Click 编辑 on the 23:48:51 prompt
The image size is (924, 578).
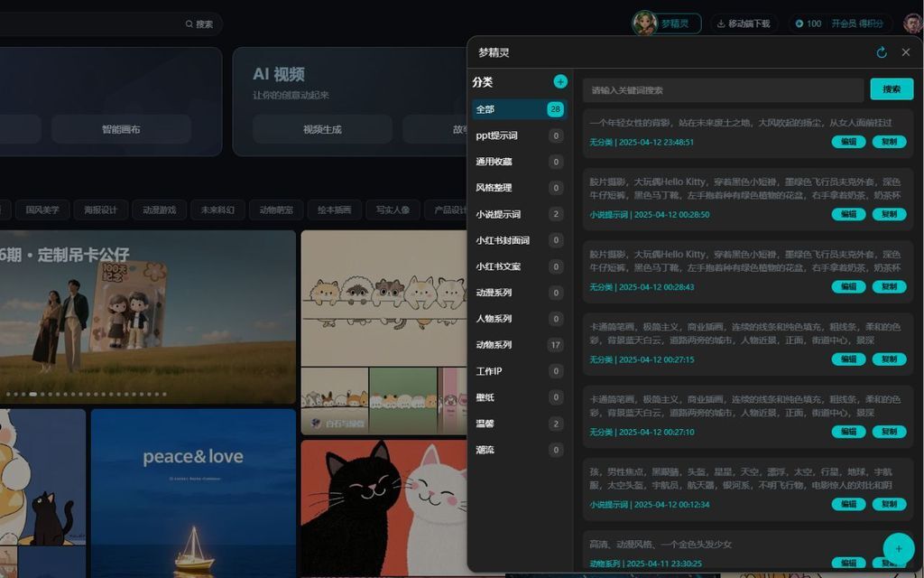point(848,142)
